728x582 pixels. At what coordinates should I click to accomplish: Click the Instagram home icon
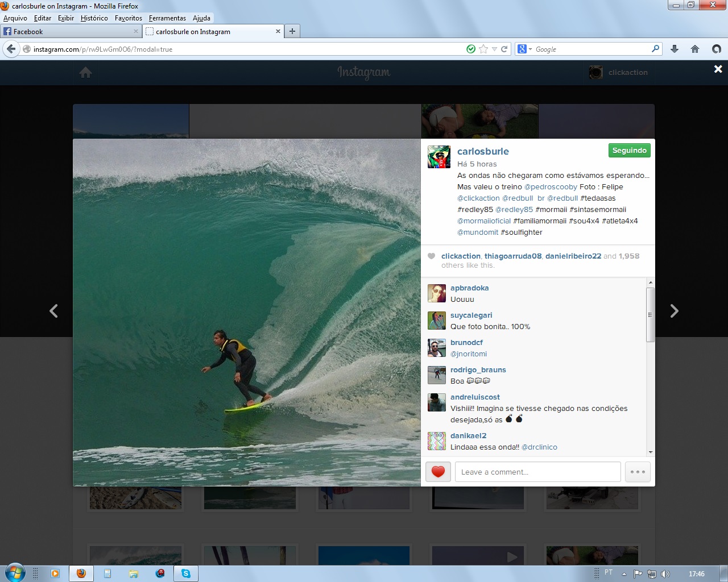click(86, 73)
